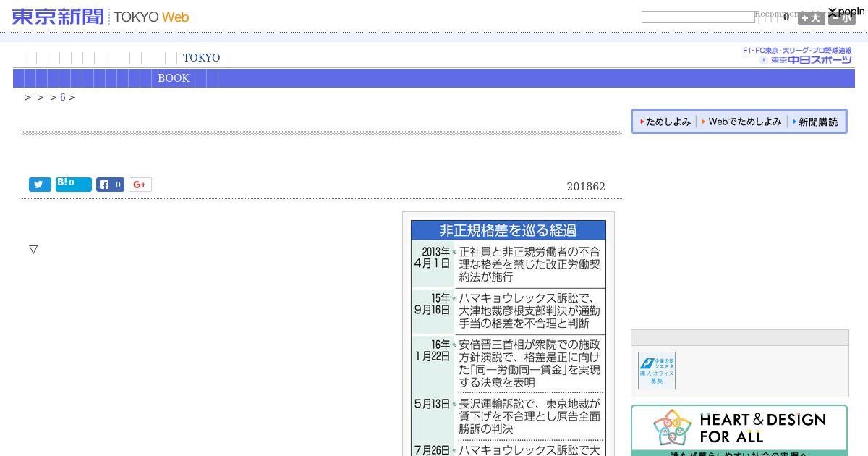Click the Webでためしよみ link

point(741,122)
